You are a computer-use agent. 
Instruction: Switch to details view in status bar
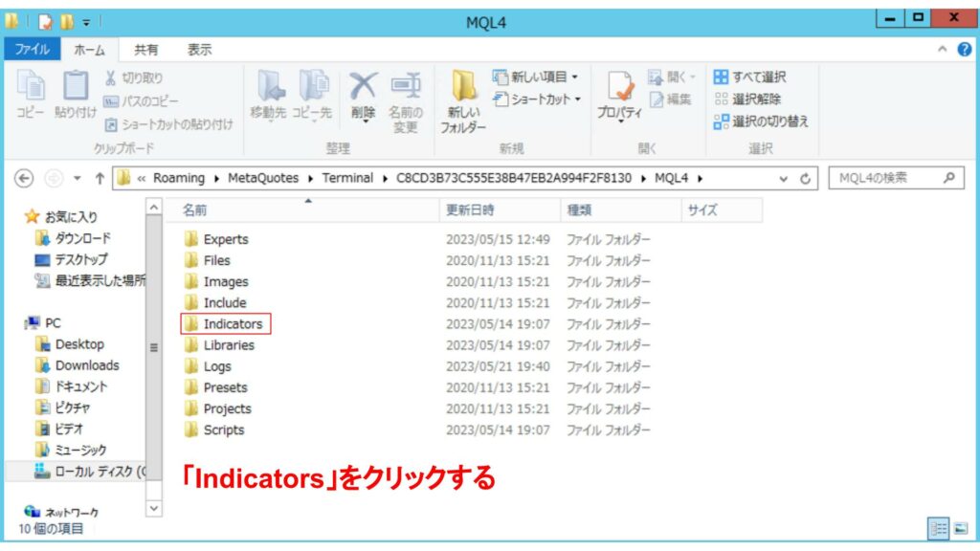937,528
